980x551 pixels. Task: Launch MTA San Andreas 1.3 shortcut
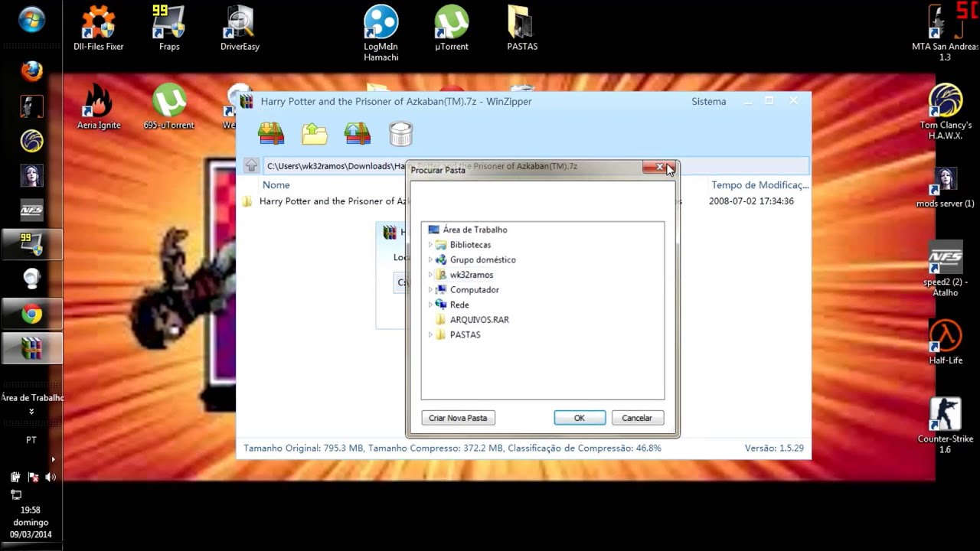coord(945,33)
